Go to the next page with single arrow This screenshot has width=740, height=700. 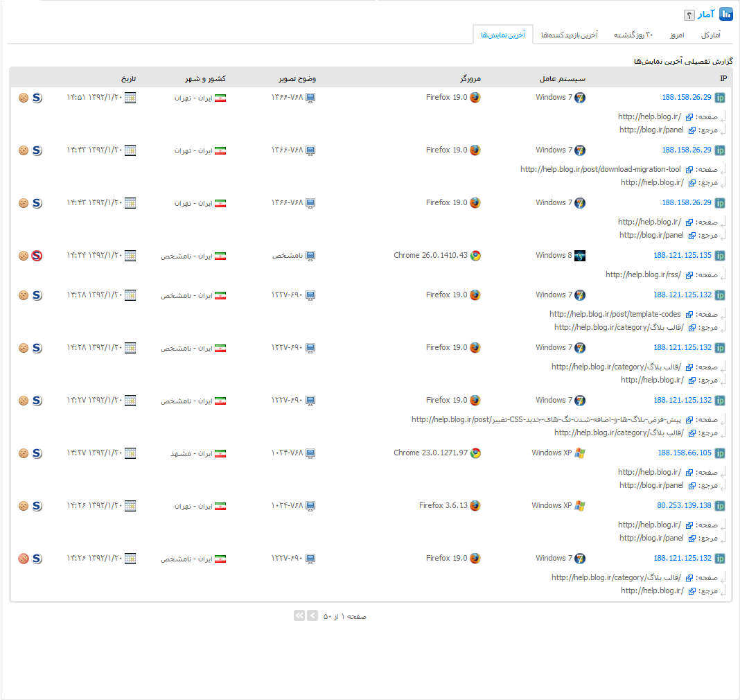pyautogui.click(x=312, y=615)
